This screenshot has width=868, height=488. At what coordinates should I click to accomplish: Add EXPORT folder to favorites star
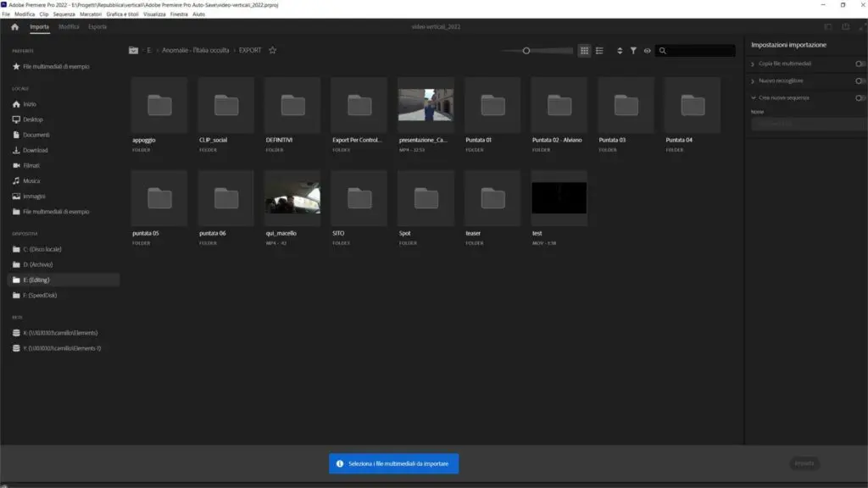[x=272, y=50]
